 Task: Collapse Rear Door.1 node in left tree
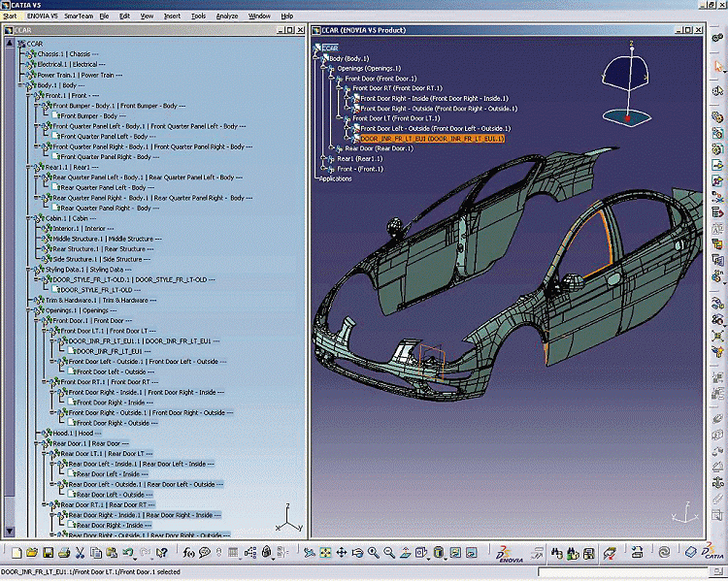pos(36,443)
